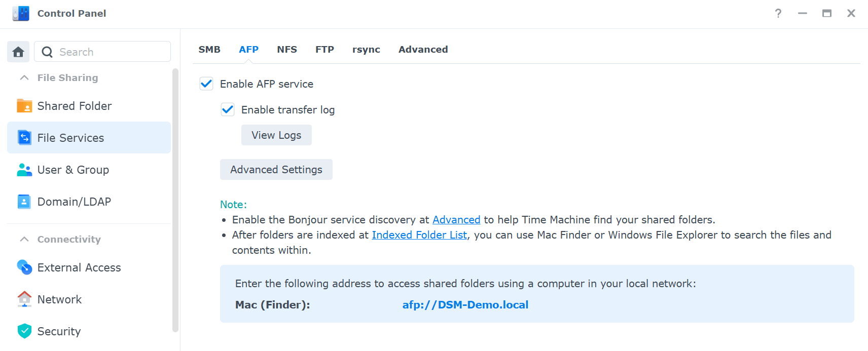Switch to the rsync tab
The width and height of the screenshot is (868, 351).
[366, 49]
